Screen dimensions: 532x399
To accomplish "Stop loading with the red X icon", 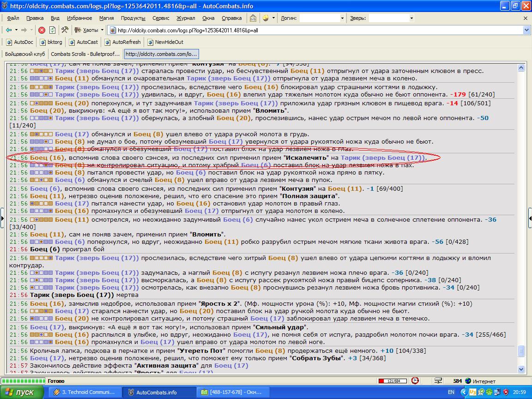I will pyautogui.click(x=42, y=30).
